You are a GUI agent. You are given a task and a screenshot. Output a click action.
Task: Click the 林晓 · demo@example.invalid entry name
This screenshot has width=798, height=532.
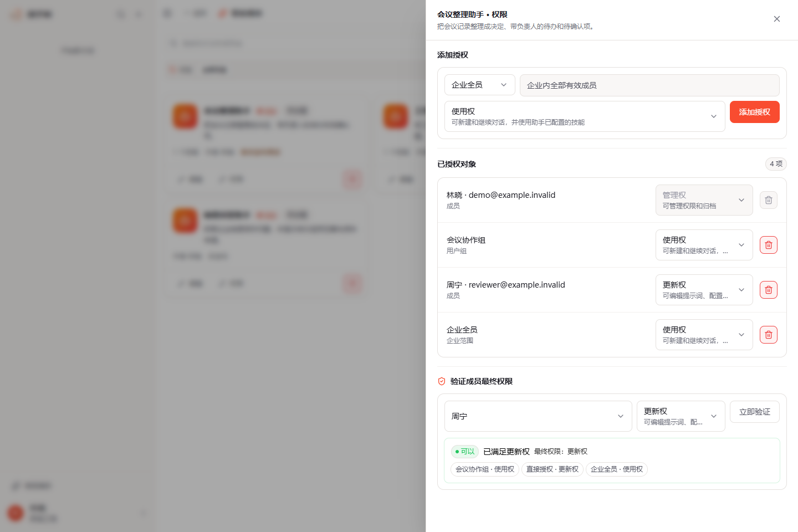pyautogui.click(x=501, y=195)
